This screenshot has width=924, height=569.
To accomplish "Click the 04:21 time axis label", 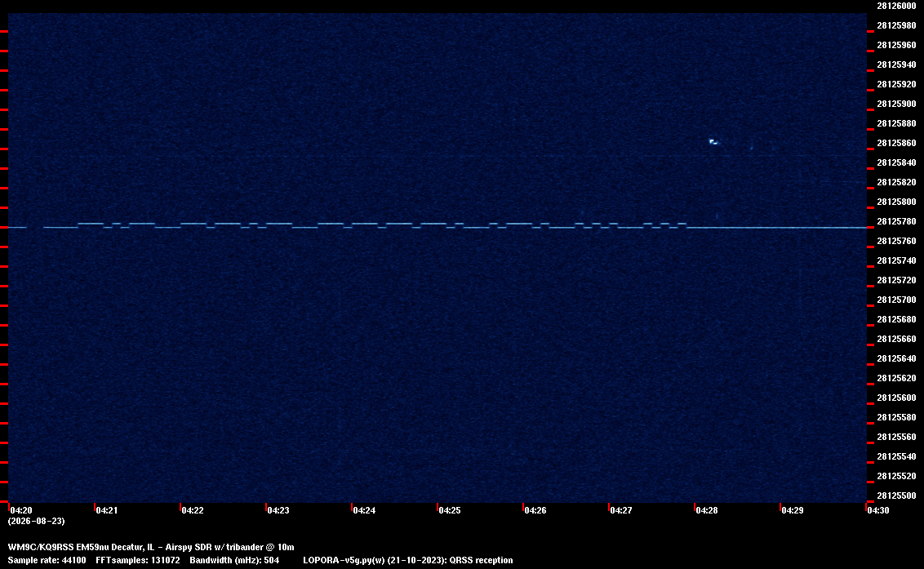I will pos(107,510).
